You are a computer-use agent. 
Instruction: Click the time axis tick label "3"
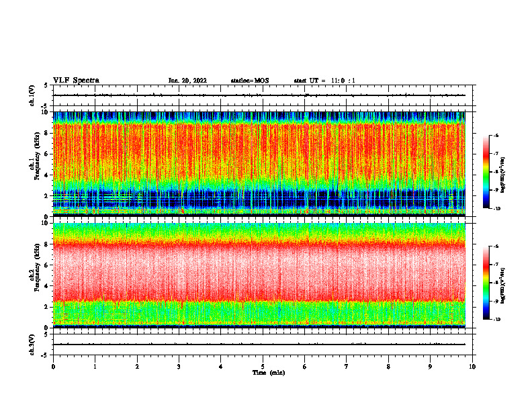point(179,367)
